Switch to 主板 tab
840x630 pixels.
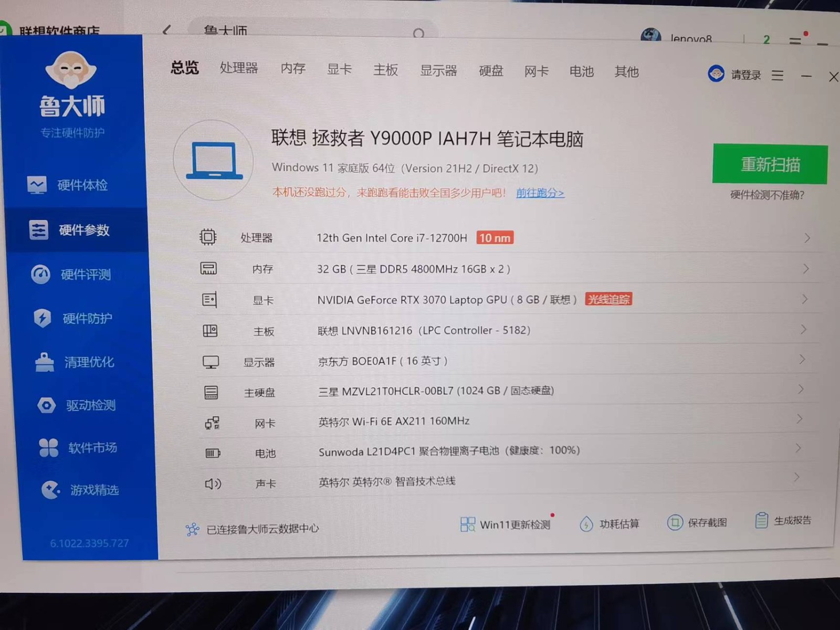[x=385, y=69]
